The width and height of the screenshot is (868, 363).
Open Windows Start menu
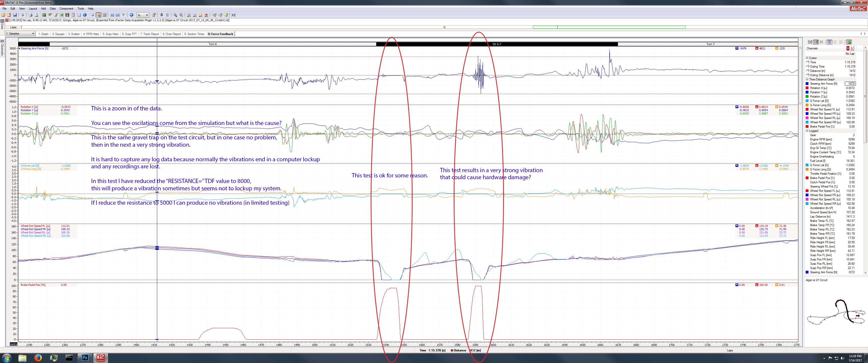pyautogui.click(x=6, y=358)
